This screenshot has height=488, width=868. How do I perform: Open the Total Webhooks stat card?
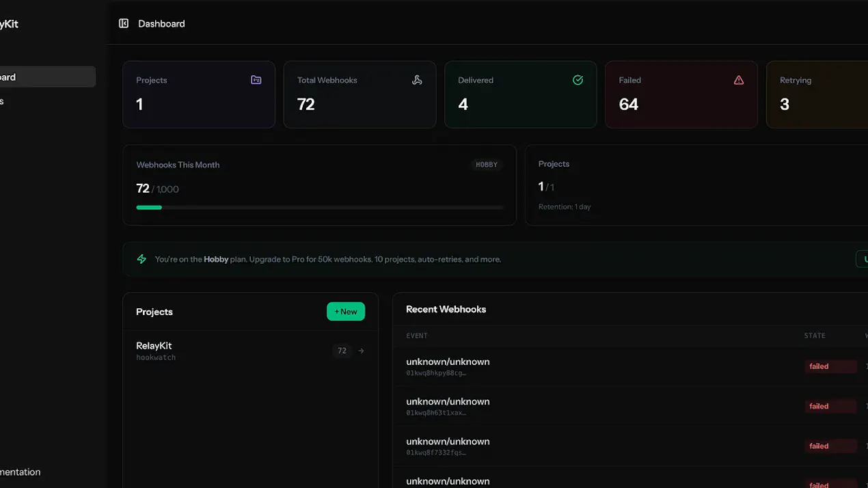(x=360, y=94)
